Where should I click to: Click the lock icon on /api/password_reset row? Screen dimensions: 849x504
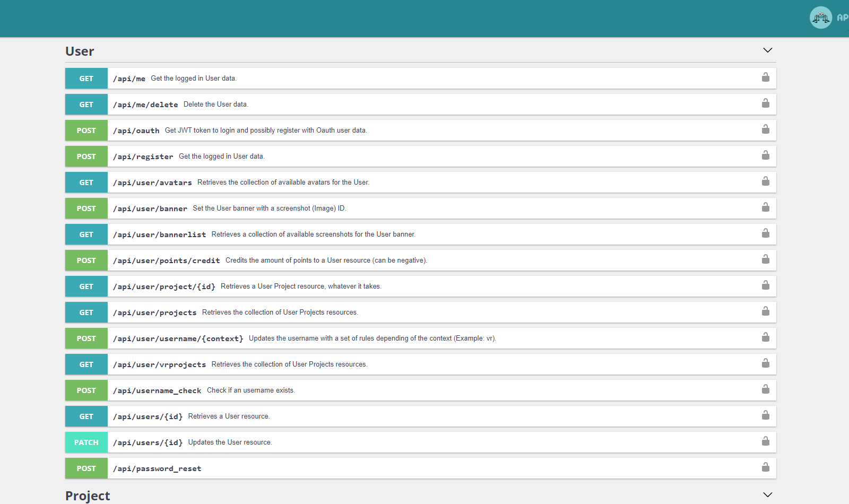tap(765, 467)
